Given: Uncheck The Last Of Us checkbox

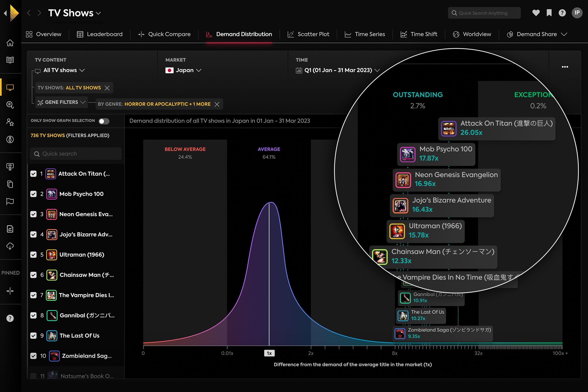Looking at the screenshot, I should tap(34, 336).
